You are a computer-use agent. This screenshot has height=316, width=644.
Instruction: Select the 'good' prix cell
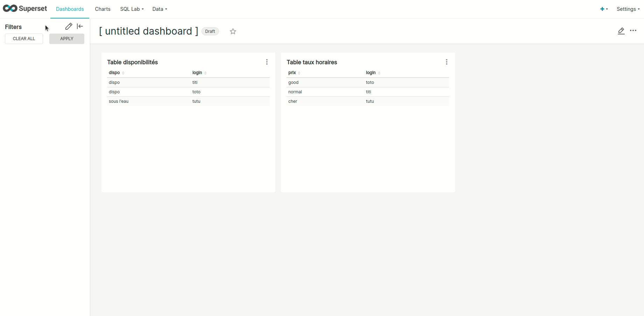coord(293,82)
